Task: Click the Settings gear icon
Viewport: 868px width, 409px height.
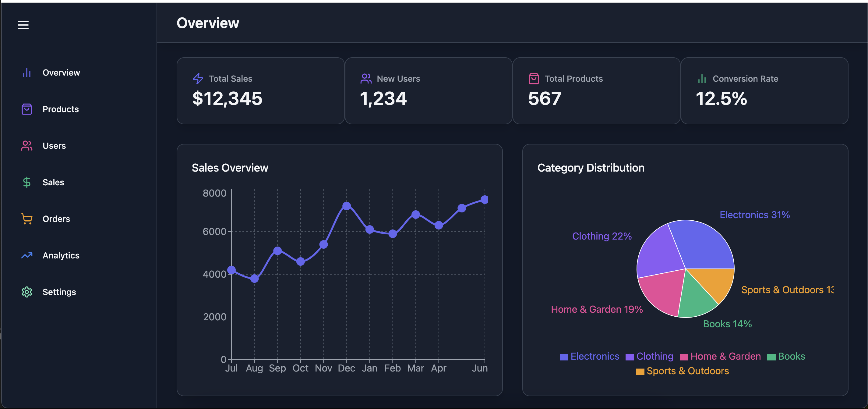Action: click(26, 292)
